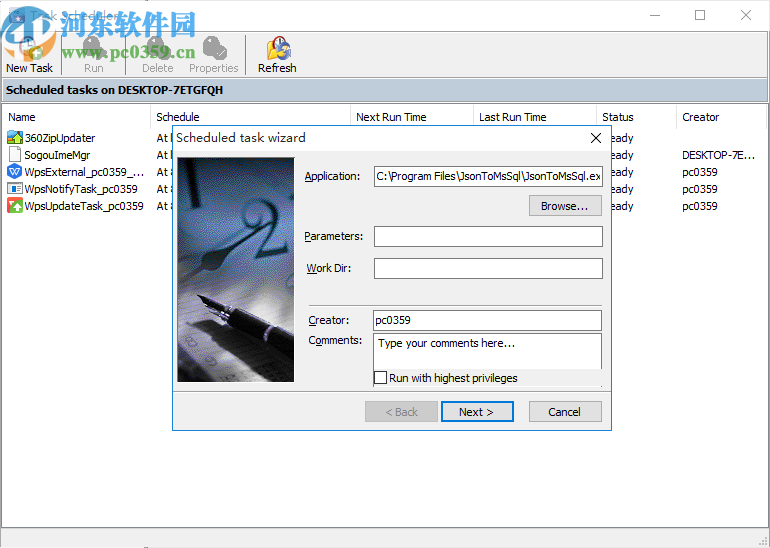Select the 360ZipUpdater row name text
This screenshot has width=770, height=548.
coord(60,138)
